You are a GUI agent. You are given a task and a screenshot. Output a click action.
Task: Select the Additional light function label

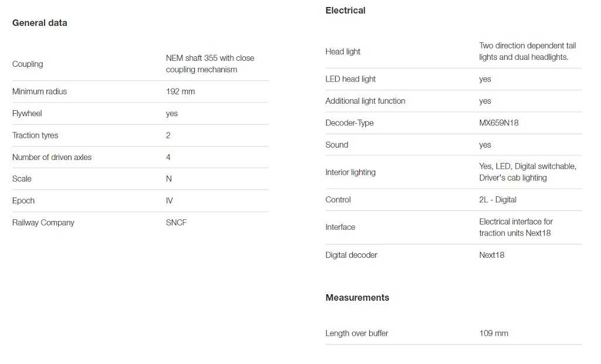[x=365, y=101]
